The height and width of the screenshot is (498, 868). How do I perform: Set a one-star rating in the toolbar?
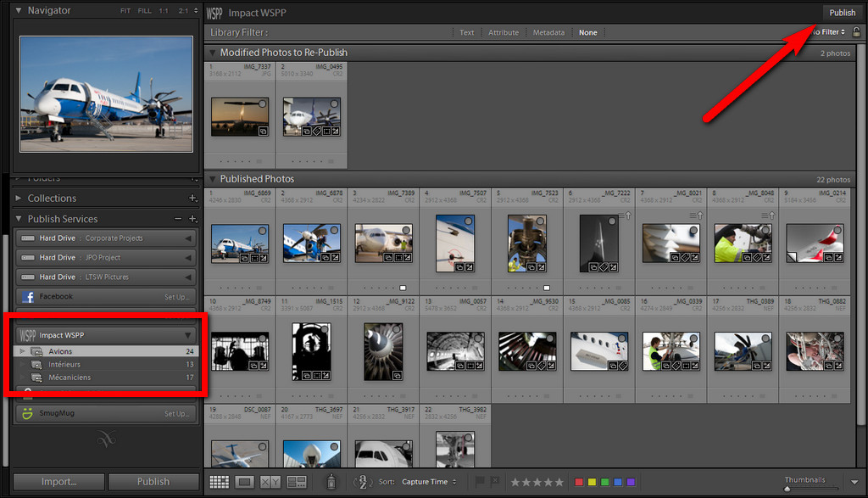pyautogui.click(x=515, y=482)
